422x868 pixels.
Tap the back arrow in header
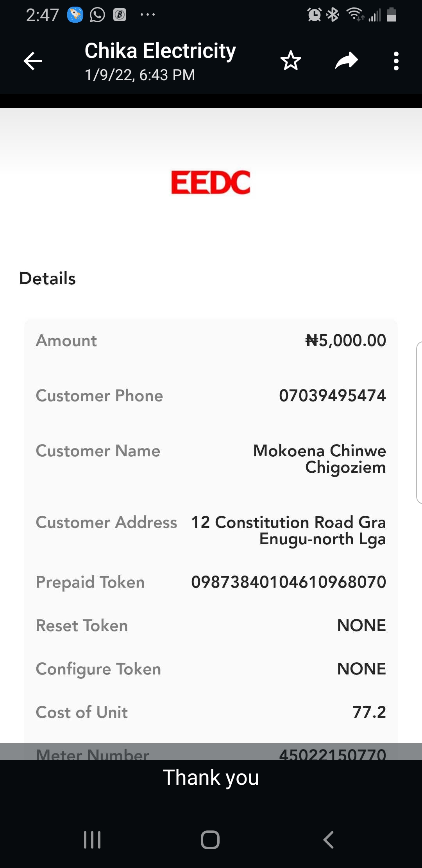coord(33,61)
